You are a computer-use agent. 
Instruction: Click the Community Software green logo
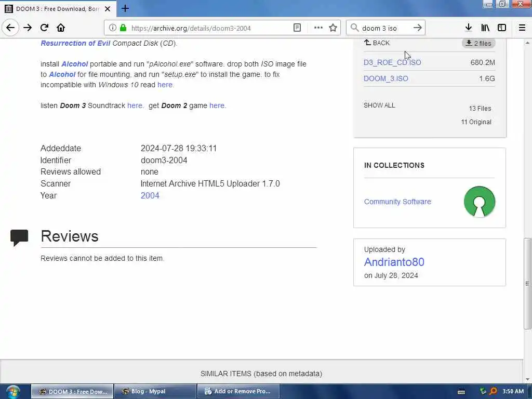pyautogui.click(x=480, y=202)
